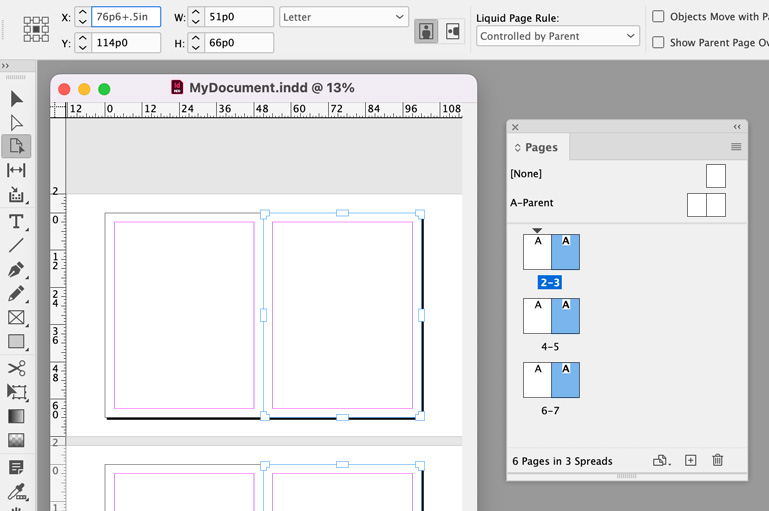Select the Rectangle Frame tool
This screenshot has height=511, width=769.
pyautogui.click(x=16, y=317)
